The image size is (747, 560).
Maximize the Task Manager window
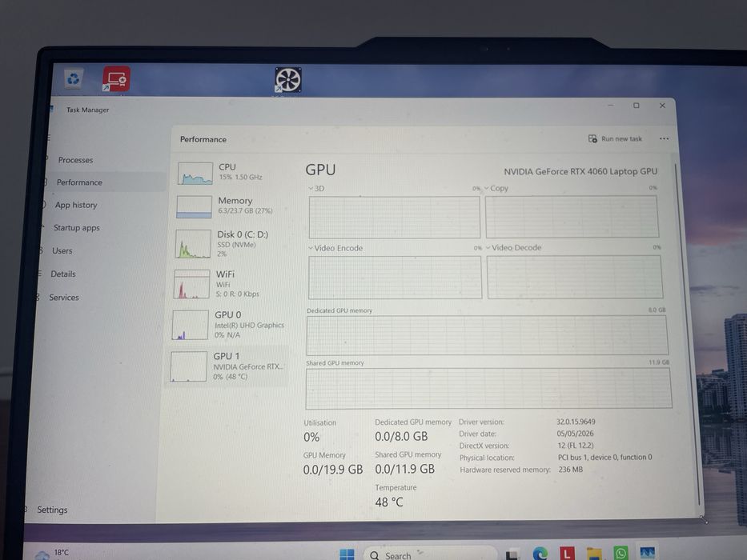(636, 106)
